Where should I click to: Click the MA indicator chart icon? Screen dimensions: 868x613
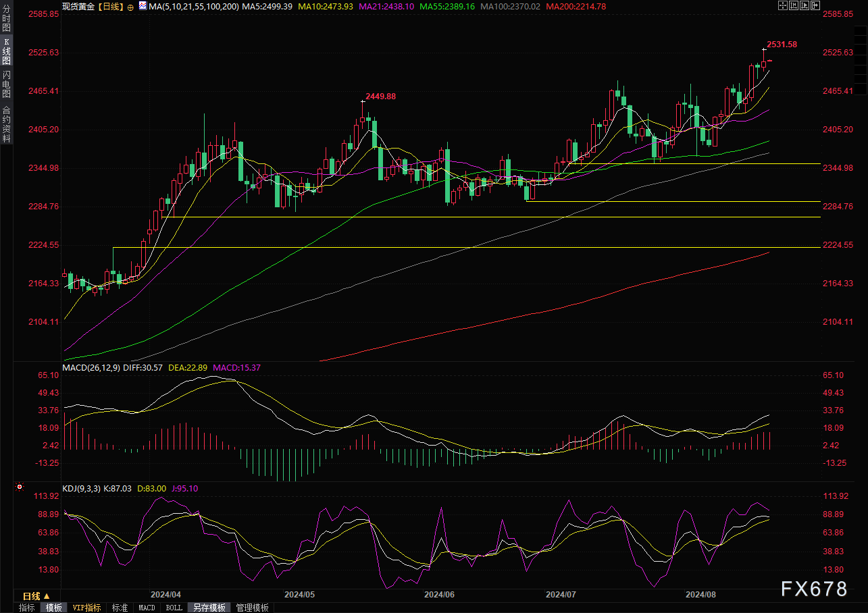click(141, 5)
